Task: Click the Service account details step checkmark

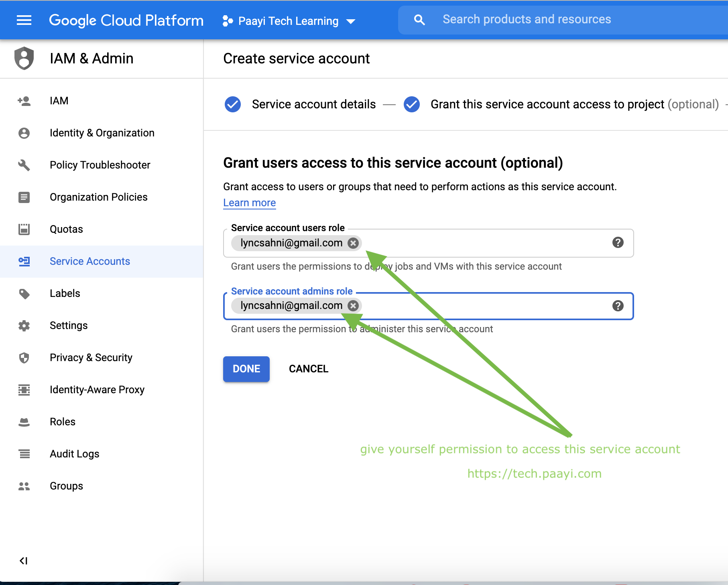Action: 233,104
